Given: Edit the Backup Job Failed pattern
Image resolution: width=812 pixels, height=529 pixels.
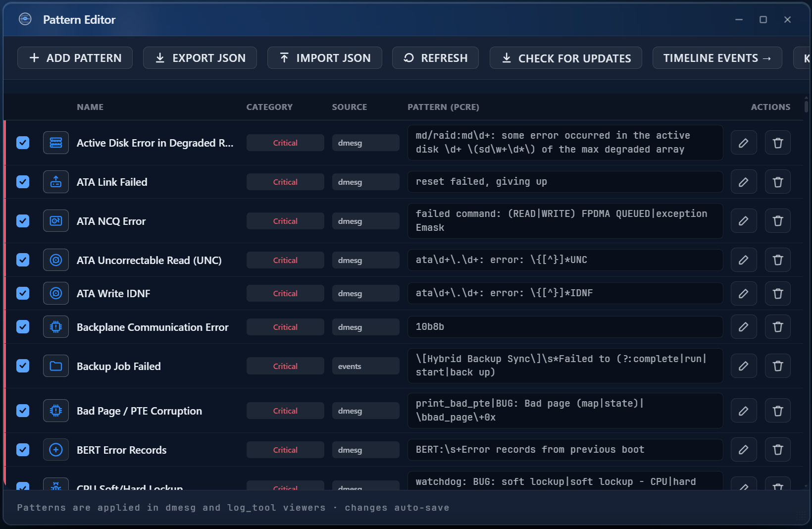Looking at the screenshot, I should coord(744,366).
